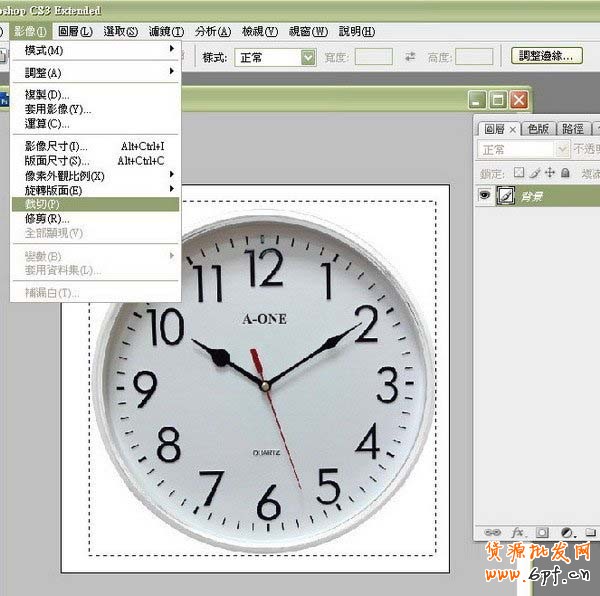Image resolution: width=600 pixels, height=596 pixels.
Task: Maximize the document window
Action: tap(498, 100)
